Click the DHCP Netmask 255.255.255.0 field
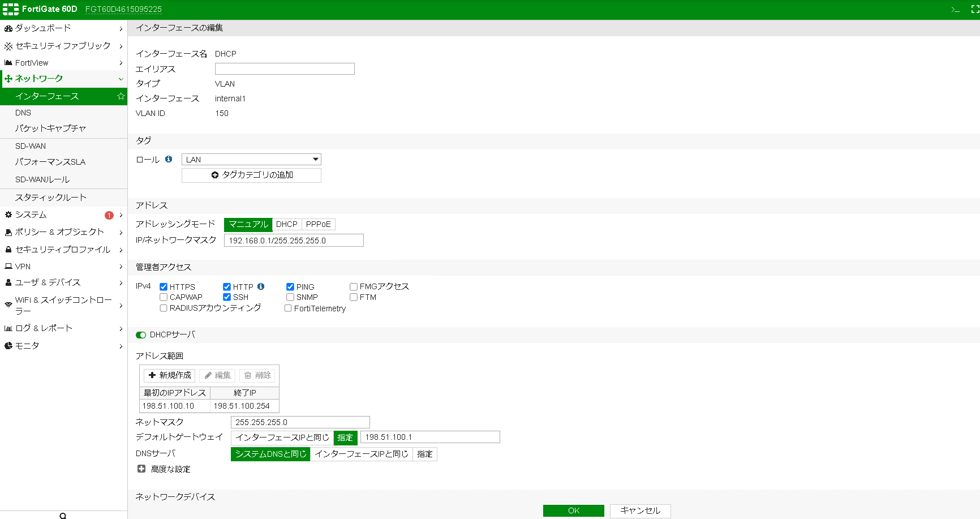This screenshot has height=519, width=980. coord(300,423)
